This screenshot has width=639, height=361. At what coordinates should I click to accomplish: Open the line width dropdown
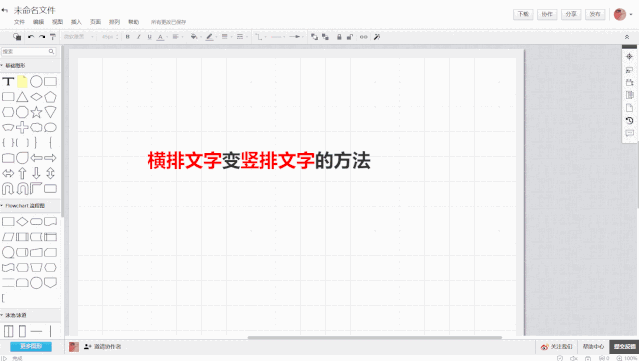click(226, 37)
